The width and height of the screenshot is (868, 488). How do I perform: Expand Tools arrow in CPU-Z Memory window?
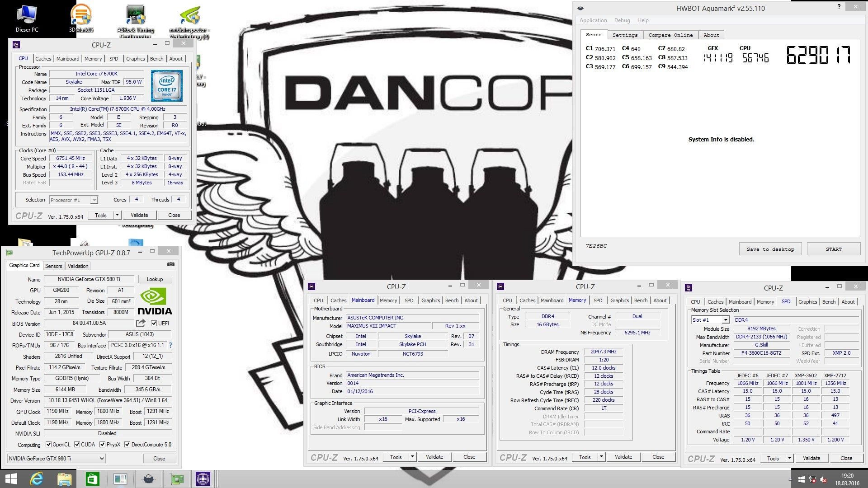(x=601, y=457)
